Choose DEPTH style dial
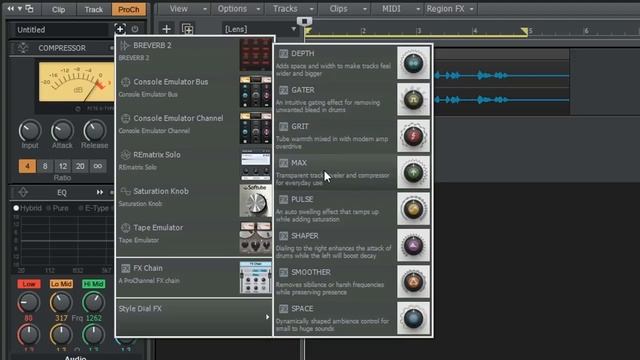 click(x=353, y=63)
